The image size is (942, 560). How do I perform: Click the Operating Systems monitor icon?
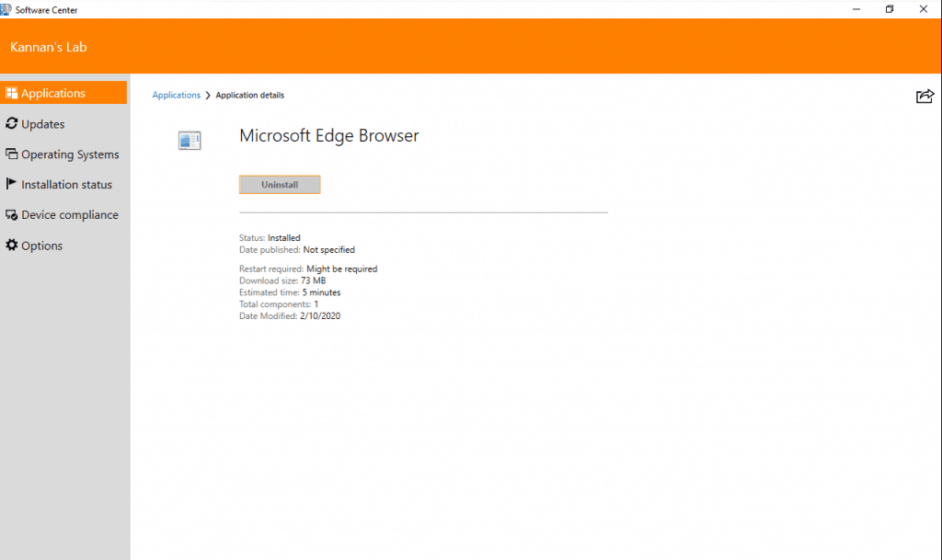(x=12, y=154)
